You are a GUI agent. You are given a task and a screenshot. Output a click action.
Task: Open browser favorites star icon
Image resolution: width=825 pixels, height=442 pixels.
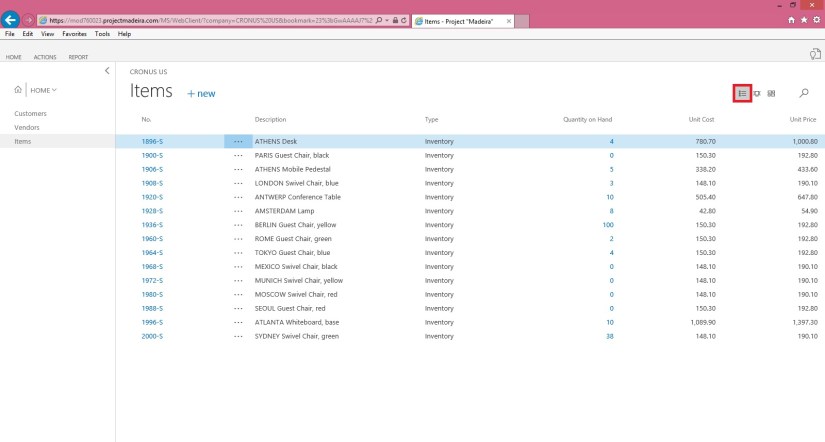806,20
